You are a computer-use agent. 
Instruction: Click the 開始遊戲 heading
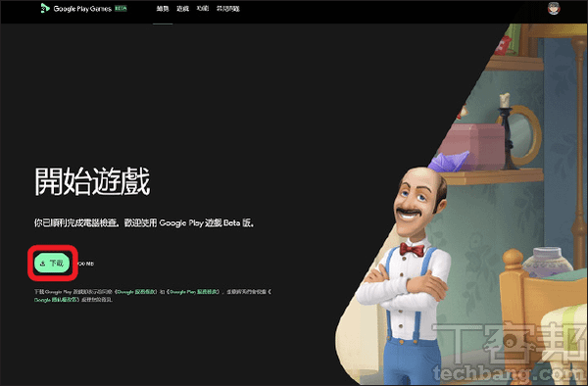[x=92, y=181]
